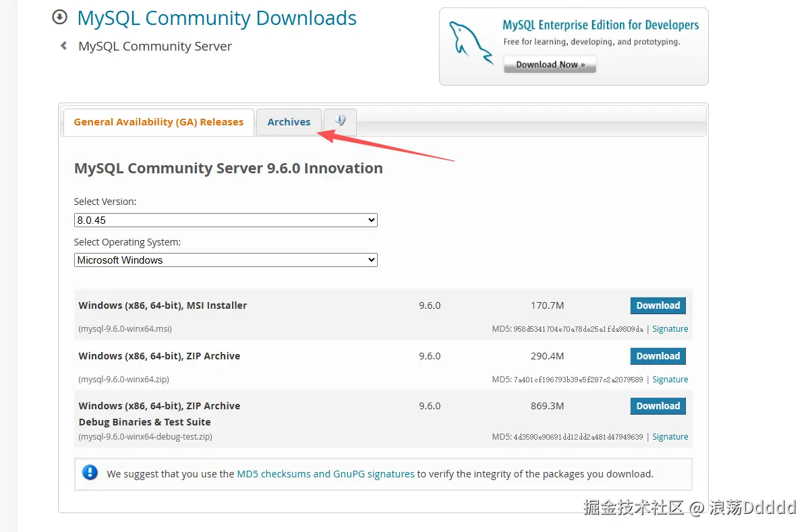The width and height of the screenshot is (812, 532).
Task: Download the Debug Binaries & Test Suite ZIP
Action: 658,406
